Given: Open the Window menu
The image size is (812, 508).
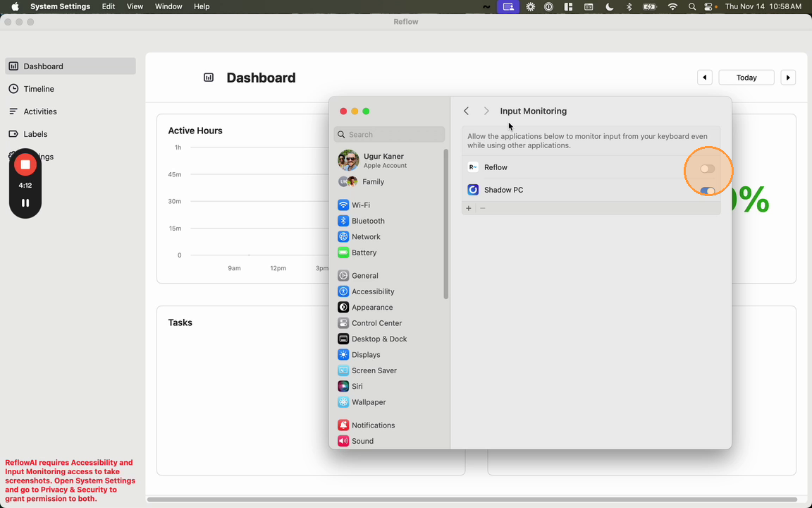Looking at the screenshot, I should (x=168, y=6).
